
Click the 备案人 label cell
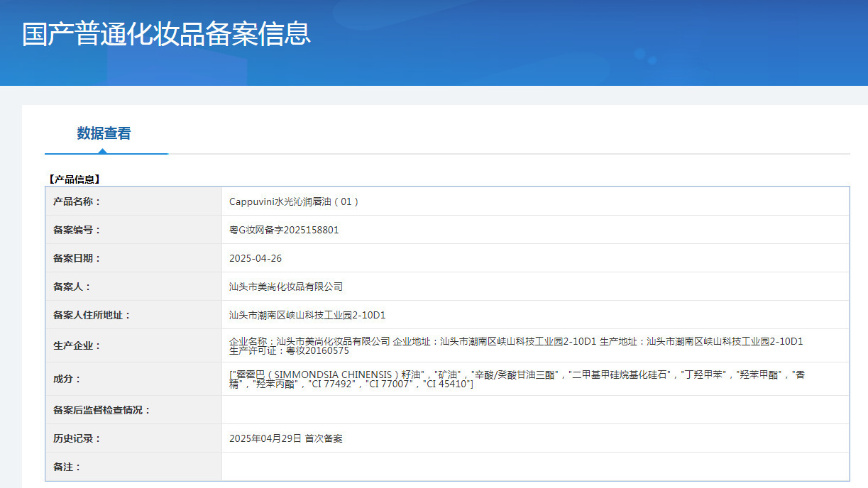click(x=133, y=287)
